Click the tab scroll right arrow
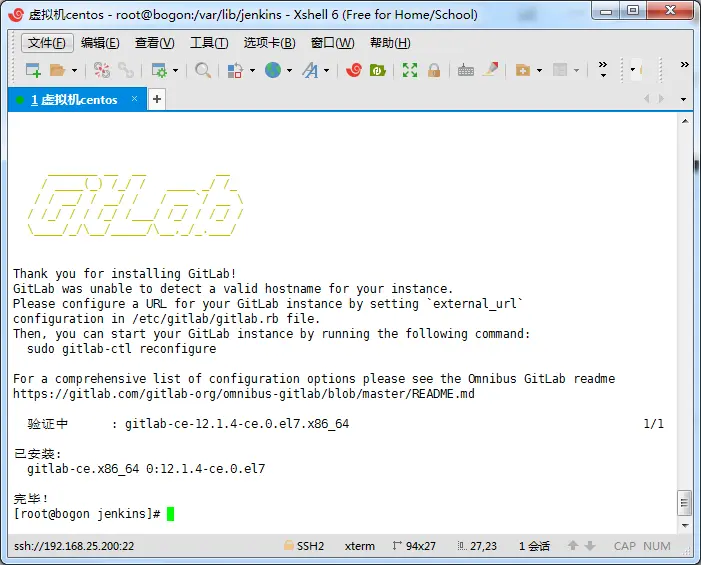The width and height of the screenshot is (701, 565). click(x=661, y=99)
